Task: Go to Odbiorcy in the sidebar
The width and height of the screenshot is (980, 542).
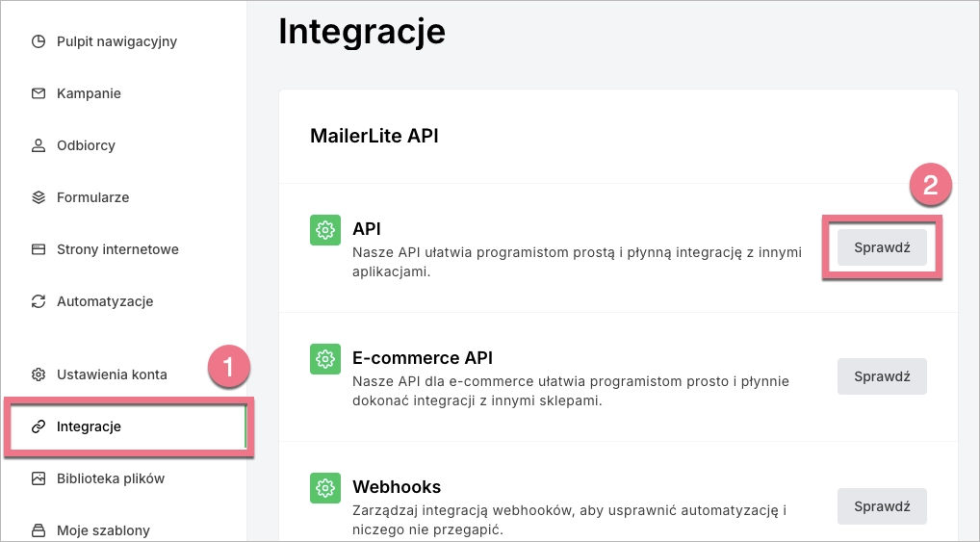Action: click(86, 145)
